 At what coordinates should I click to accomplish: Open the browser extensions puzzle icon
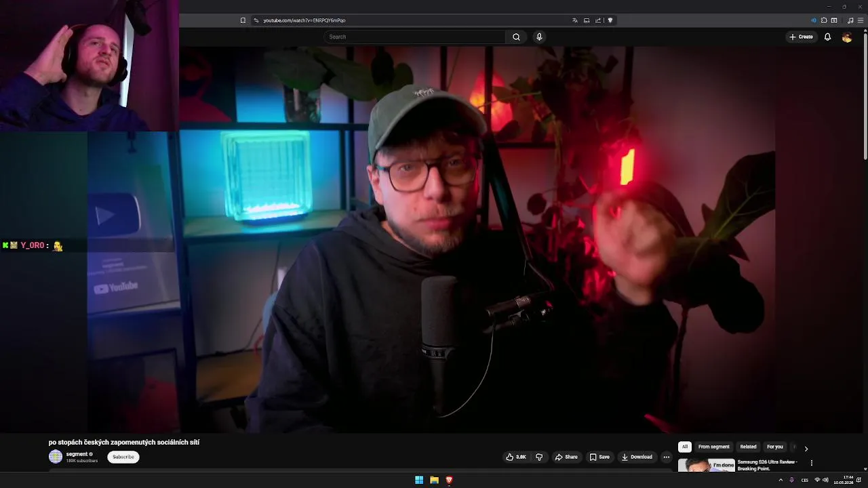[824, 20]
